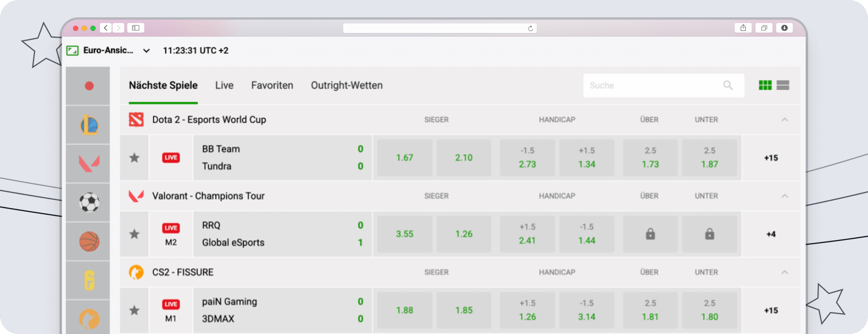Click the browser share icon
The image size is (868, 334).
743,28
